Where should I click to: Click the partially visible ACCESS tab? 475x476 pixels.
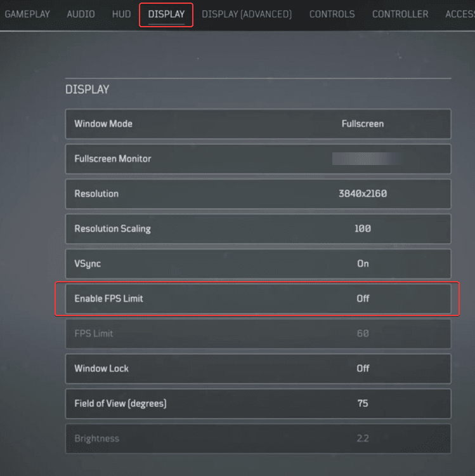click(459, 14)
